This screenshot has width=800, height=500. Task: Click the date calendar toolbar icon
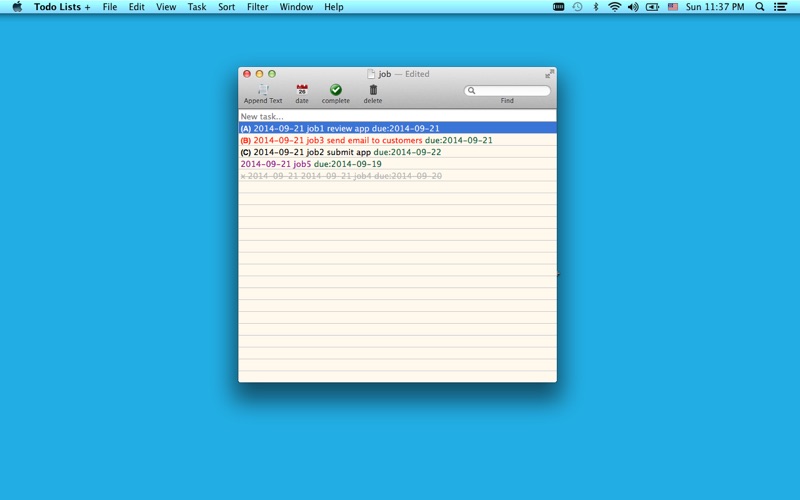click(x=302, y=90)
